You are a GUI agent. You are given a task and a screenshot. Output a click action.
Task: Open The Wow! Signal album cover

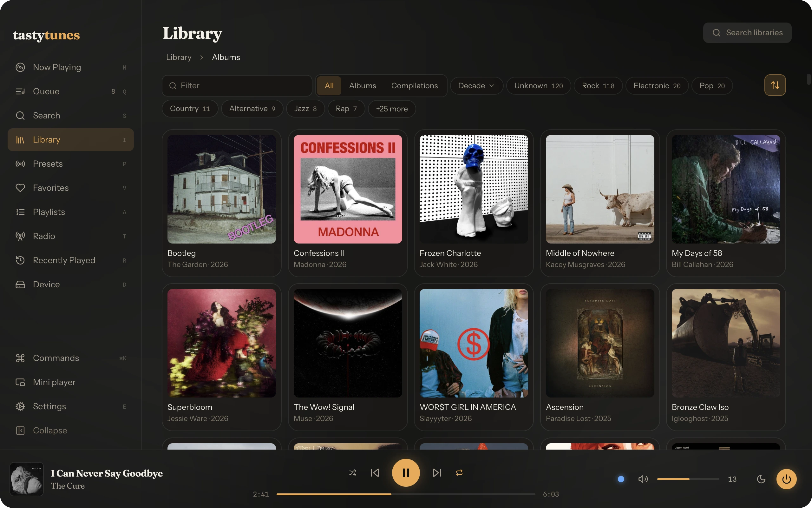tap(348, 343)
